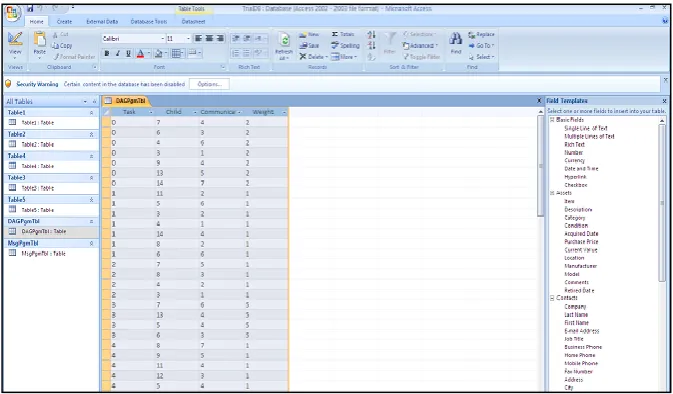The width and height of the screenshot is (673, 394).
Task: Click Delete record button
Action: (x=312, y=57)
